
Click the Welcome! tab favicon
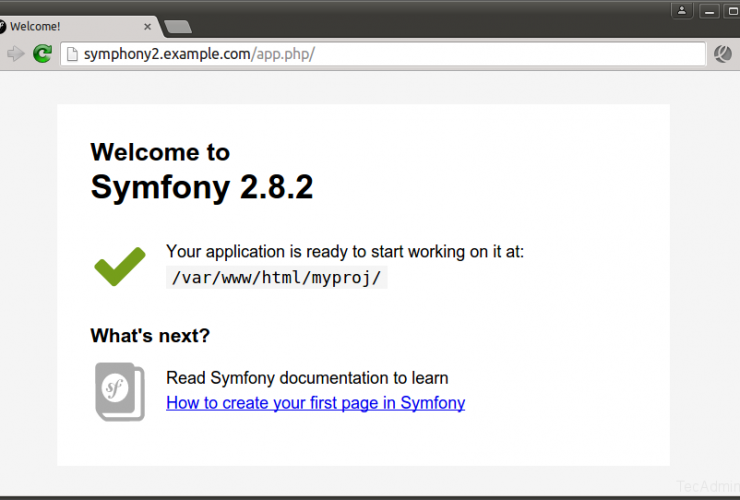[x=3, y=27]
